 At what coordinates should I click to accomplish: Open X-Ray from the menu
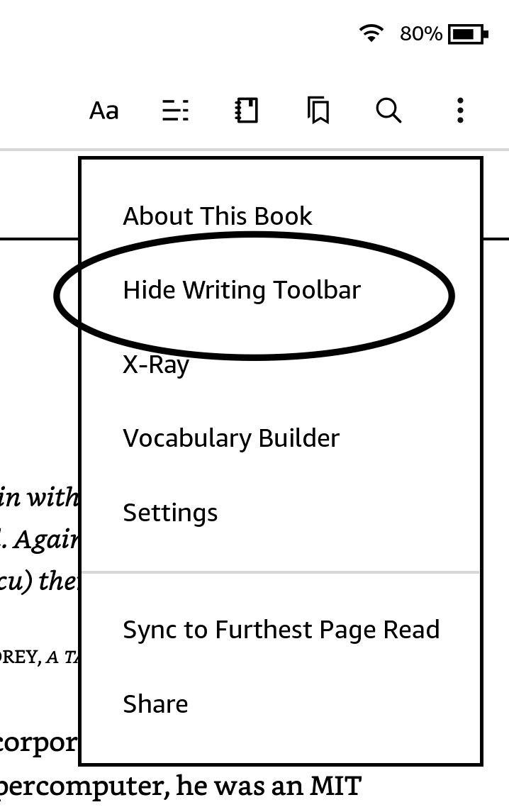pos(156,365)
